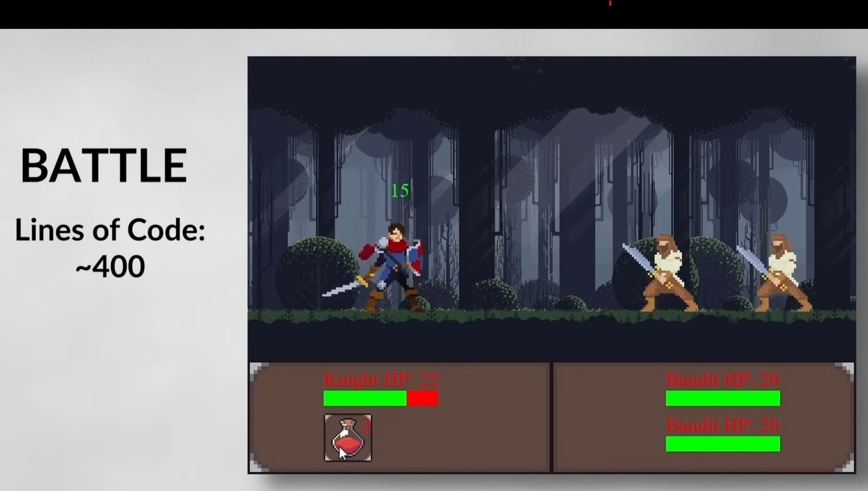868x491 pixels.
Task: Click the lower "Bandit HP: 20" label
Action: pyautogui.click(x=723, y=425)
